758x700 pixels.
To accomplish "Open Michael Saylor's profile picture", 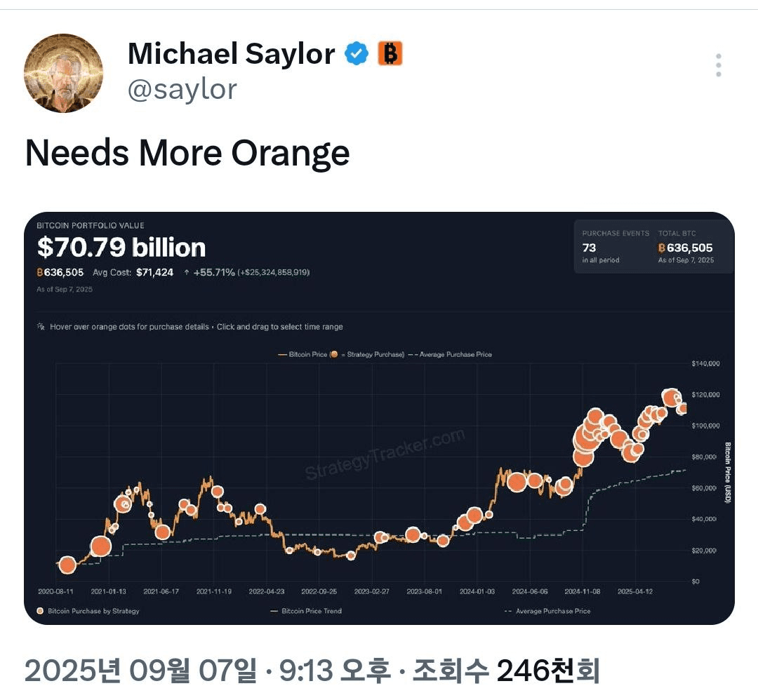I will [63, 74].
